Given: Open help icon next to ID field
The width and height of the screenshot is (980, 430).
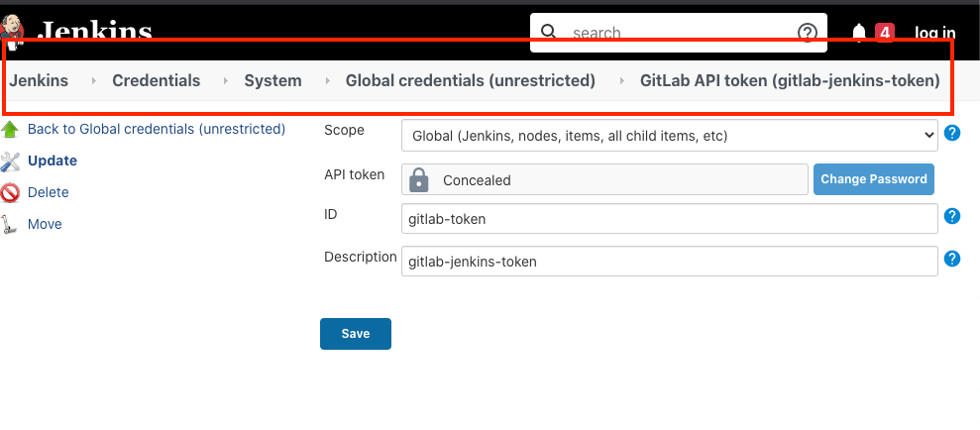Looking at the screenshot, I should (x=952, y=217).
